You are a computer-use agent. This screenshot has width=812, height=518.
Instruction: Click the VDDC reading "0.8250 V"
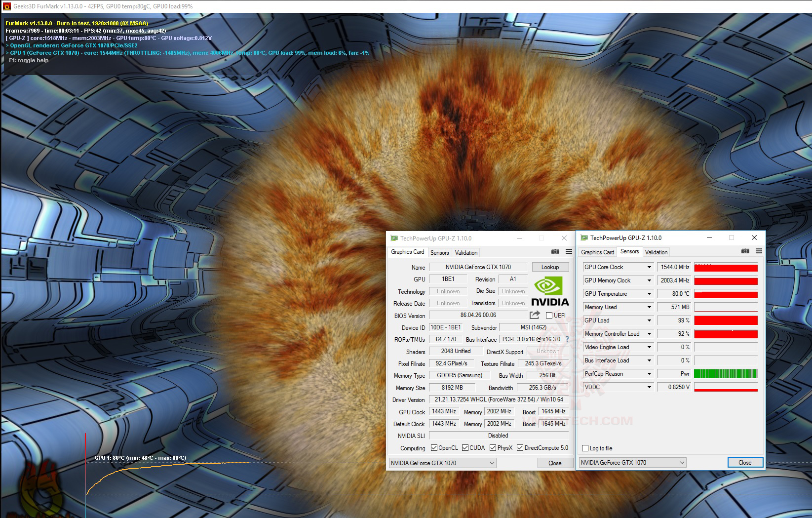(674, 387)
